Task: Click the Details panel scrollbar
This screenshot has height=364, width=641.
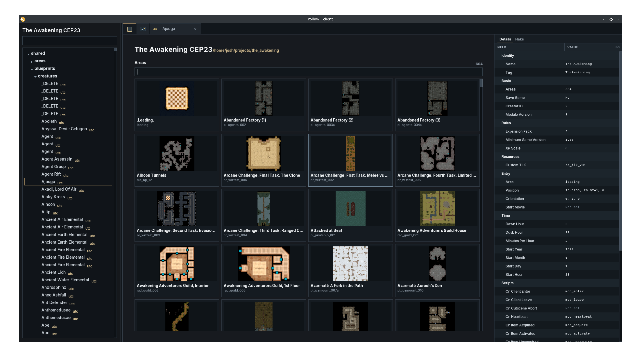Action: coord(620,151)
